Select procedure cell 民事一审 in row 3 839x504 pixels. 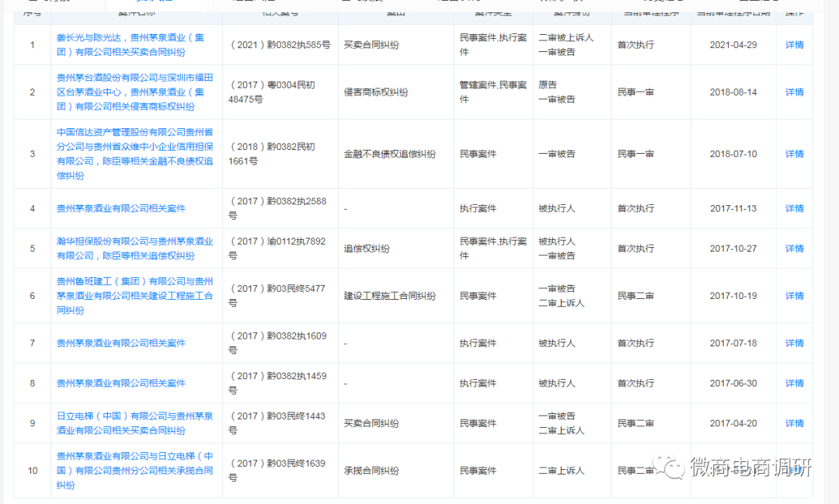tap(635, 154)
